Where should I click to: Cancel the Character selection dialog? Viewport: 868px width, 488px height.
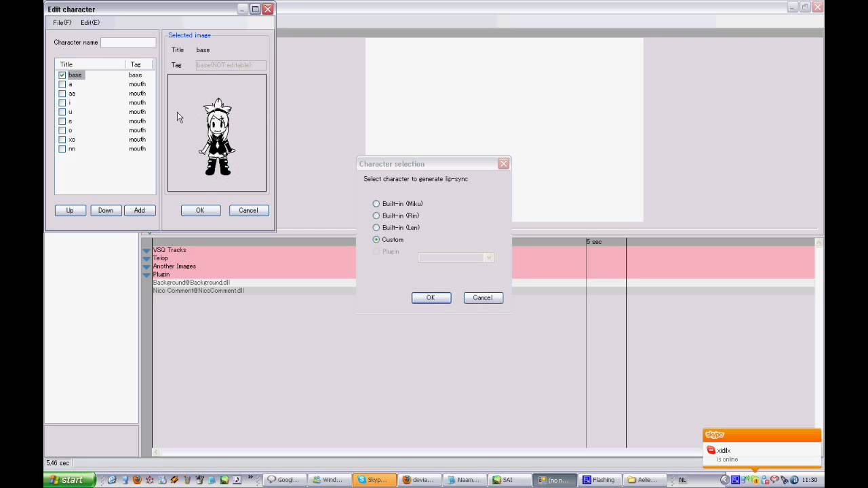(x=484, y=298)
